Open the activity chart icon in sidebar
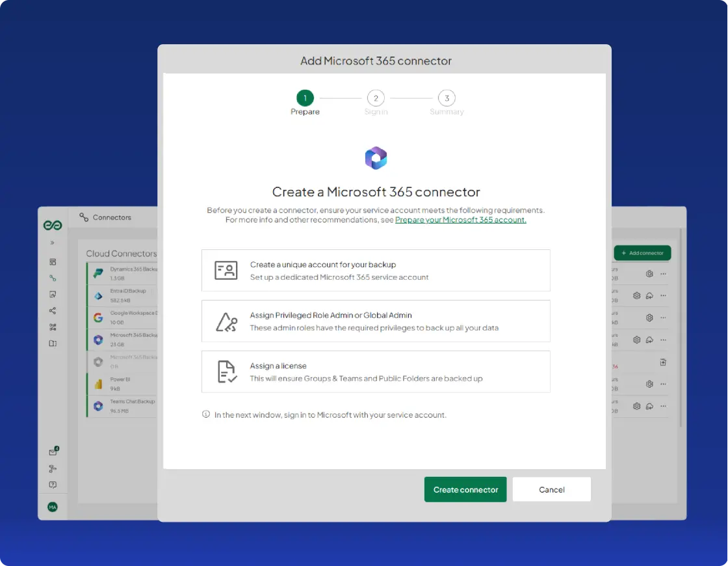 [53, 294]
